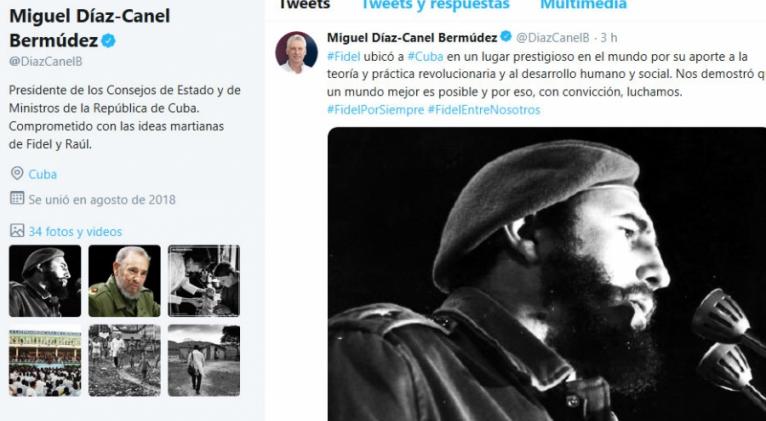Screen dimensions: 766x421
Task: Click the photo icon next to 34 fotos y videos
Action: [x=17, y=231]
